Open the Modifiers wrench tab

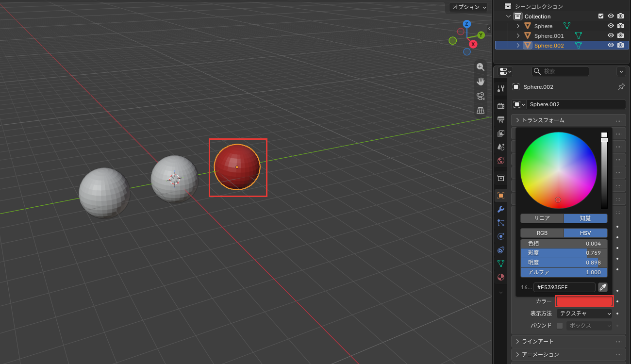501,209
